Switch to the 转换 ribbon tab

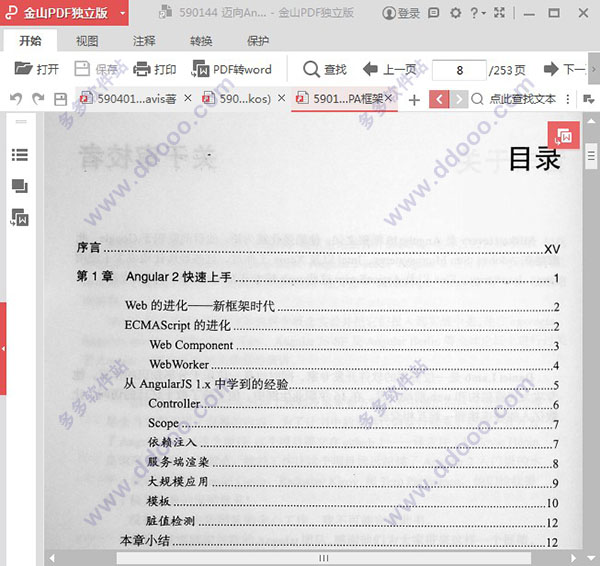(x=201, y=41)
